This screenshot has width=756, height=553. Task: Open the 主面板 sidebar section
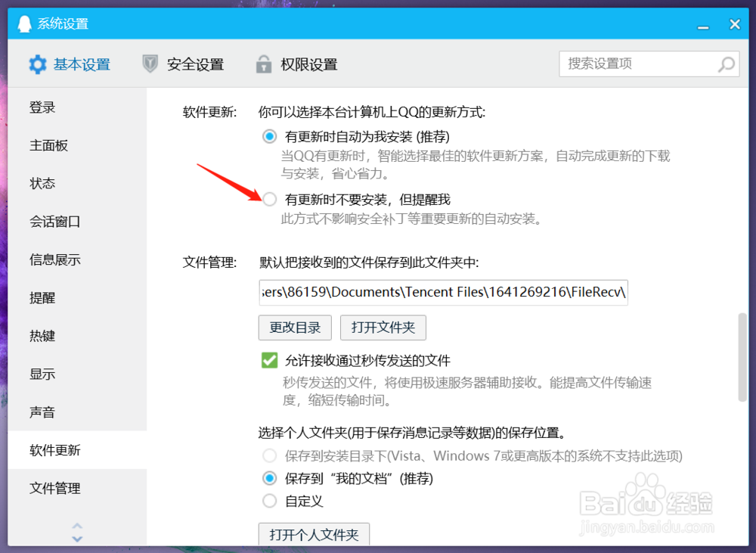(77, 145)
